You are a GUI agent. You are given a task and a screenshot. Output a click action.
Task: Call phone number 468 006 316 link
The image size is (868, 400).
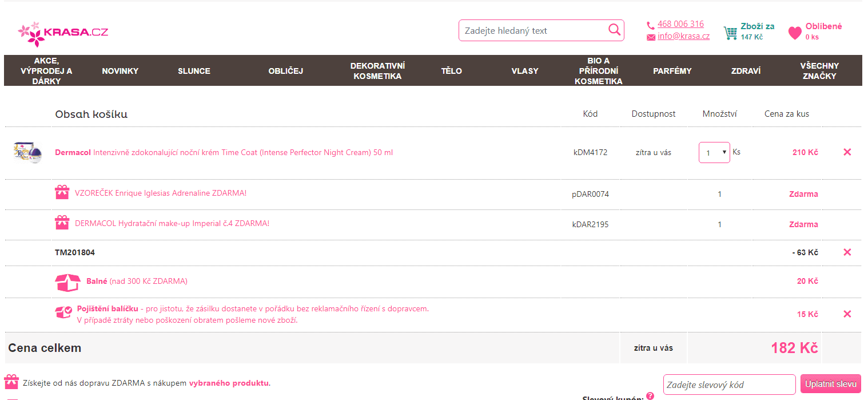[680, 24]
